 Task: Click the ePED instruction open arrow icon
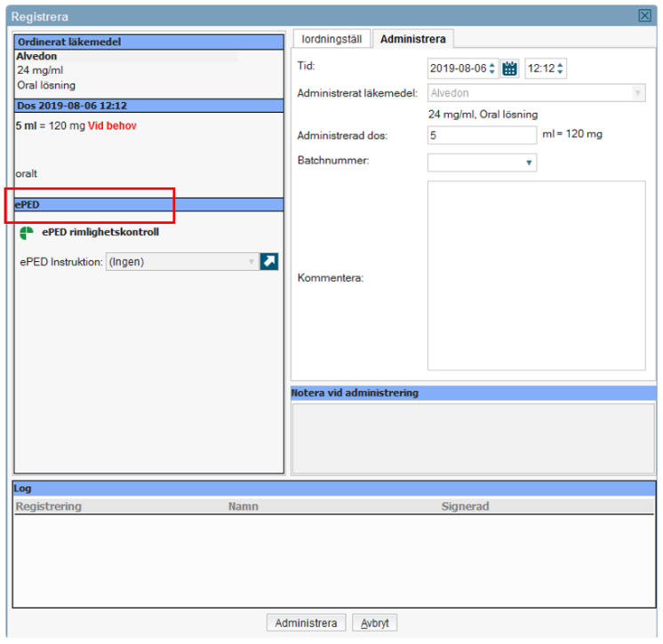269,261
